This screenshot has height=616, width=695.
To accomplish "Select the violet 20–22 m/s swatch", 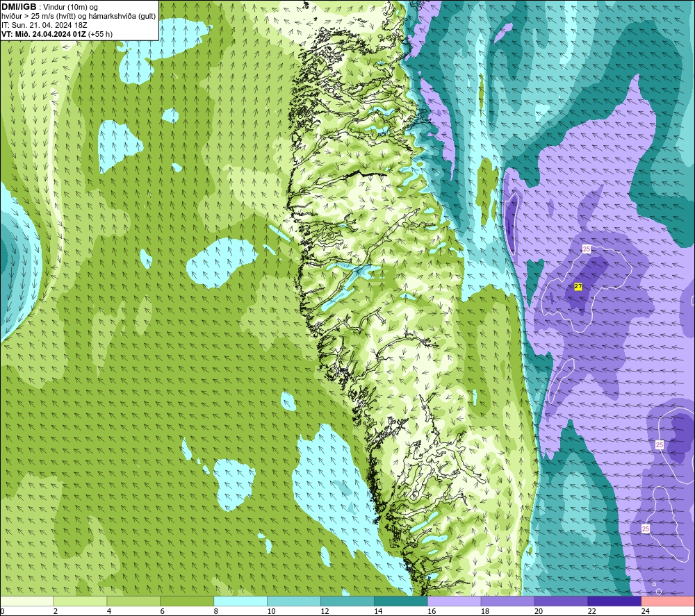I will (561, 601).
